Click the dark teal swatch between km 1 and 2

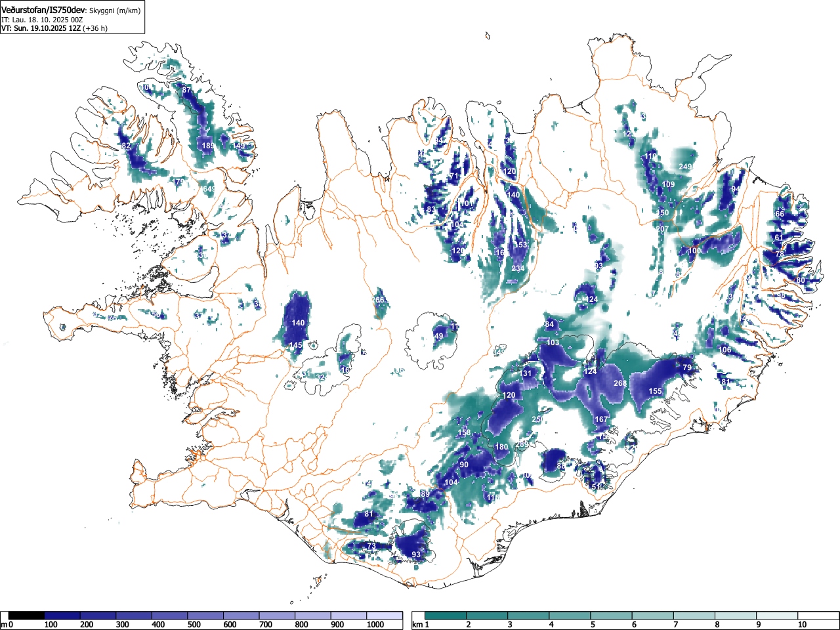click(446, 616)
